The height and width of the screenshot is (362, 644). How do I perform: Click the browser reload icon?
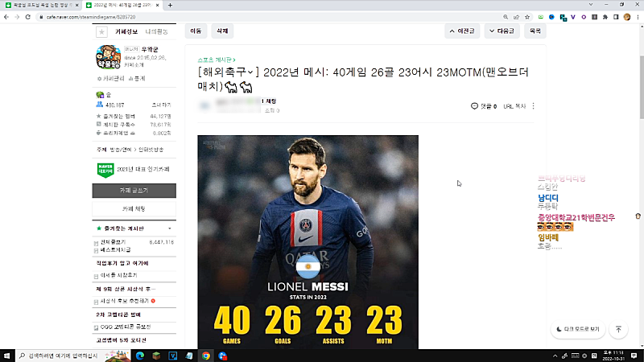(x=27, y=17)
